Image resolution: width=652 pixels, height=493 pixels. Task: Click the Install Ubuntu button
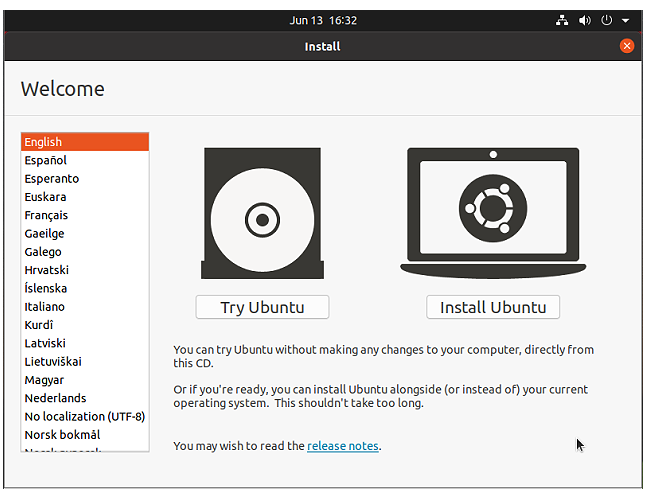pyautogui.click(x=493, y=307)
